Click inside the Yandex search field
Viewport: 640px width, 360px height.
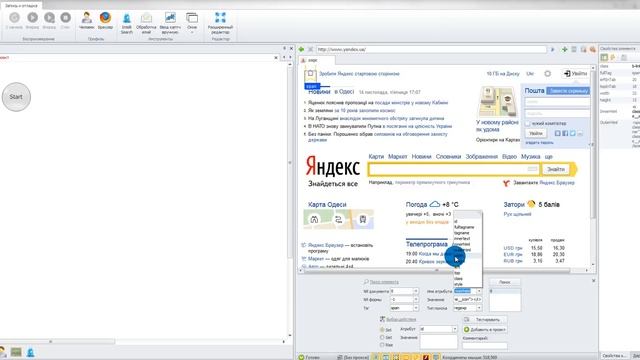click(453, 169)
